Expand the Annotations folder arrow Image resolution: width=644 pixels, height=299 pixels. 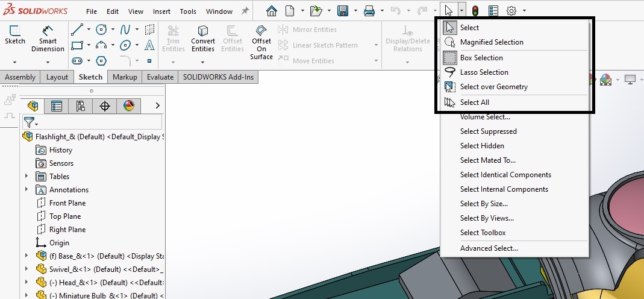[27, 190]
